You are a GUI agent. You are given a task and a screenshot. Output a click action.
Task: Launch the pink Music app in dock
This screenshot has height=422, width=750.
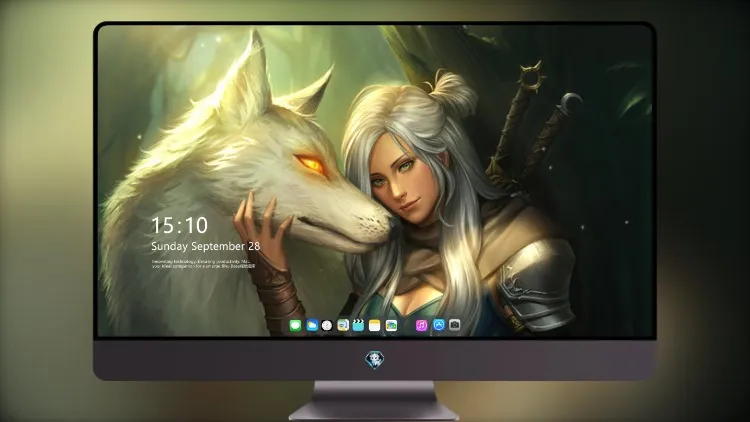click(421, 326)
